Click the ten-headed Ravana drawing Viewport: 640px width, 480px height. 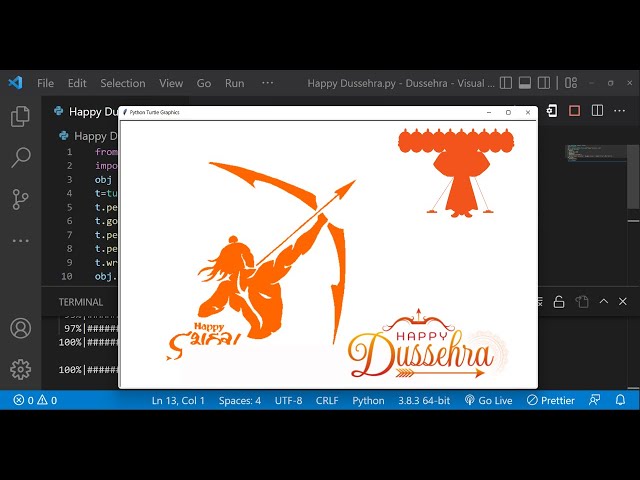(x=456, y=172)
